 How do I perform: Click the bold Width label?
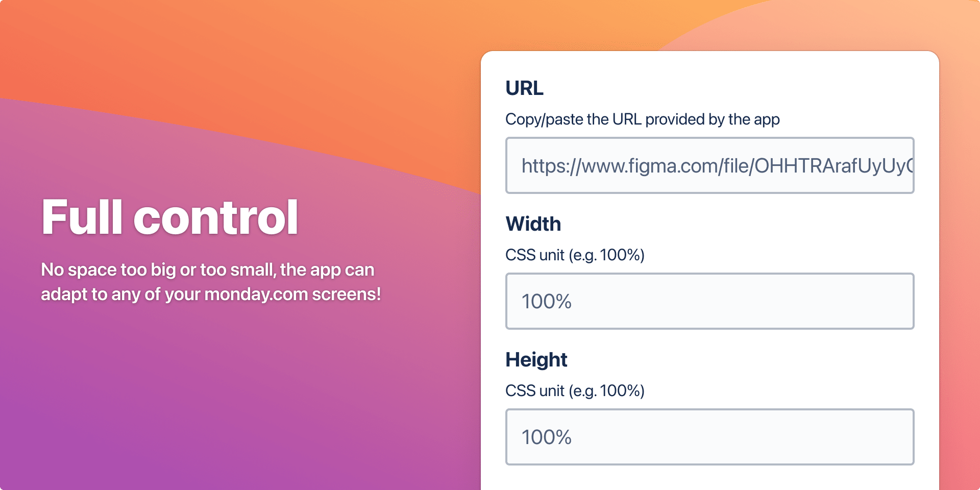tap(533, 224)
